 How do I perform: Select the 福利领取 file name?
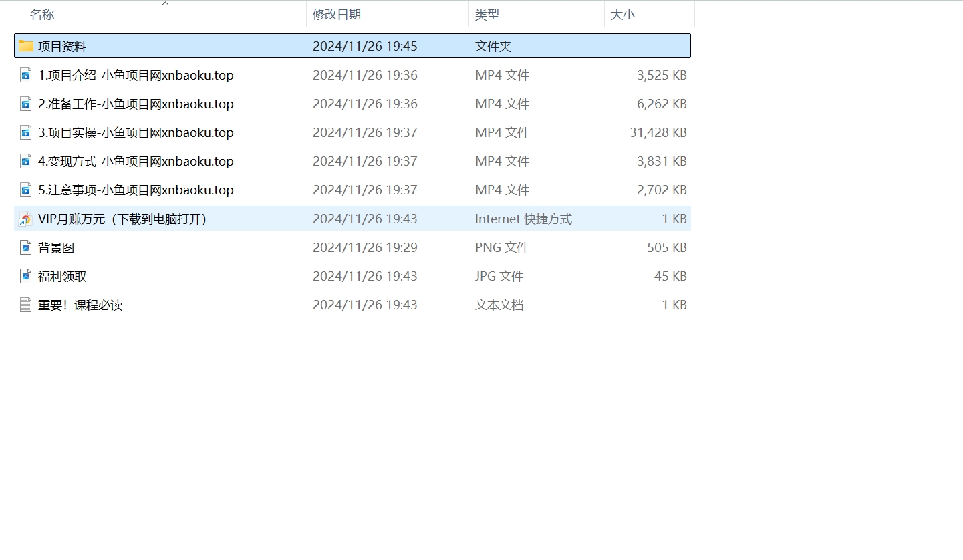(x=62, y=276)
